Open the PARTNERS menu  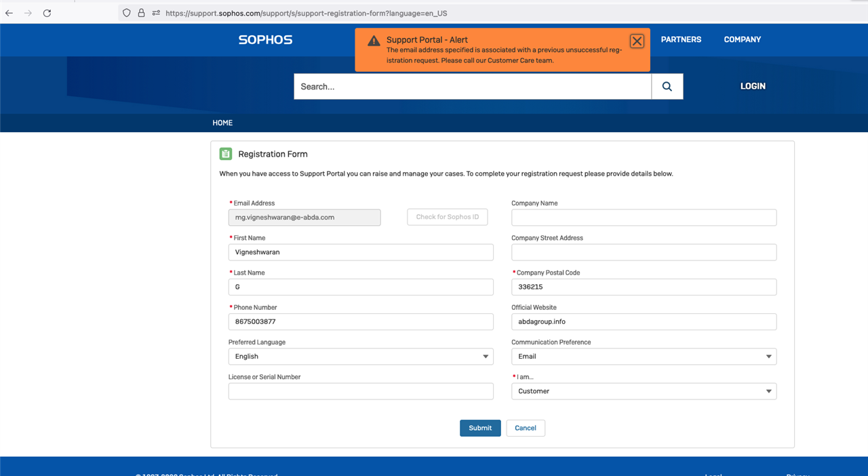click(681, 39)
